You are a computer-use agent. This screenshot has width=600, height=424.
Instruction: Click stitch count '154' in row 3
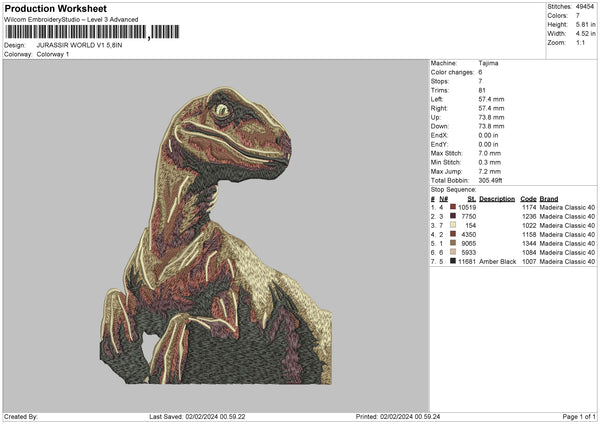[x=471, y=225]
